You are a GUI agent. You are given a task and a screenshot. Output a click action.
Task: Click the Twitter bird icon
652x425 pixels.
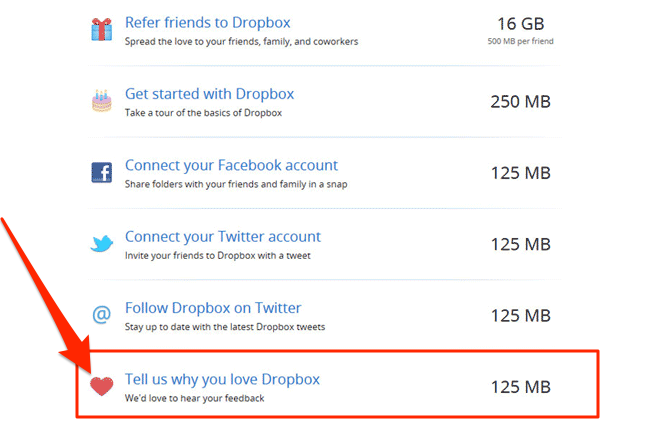point(101,244)
